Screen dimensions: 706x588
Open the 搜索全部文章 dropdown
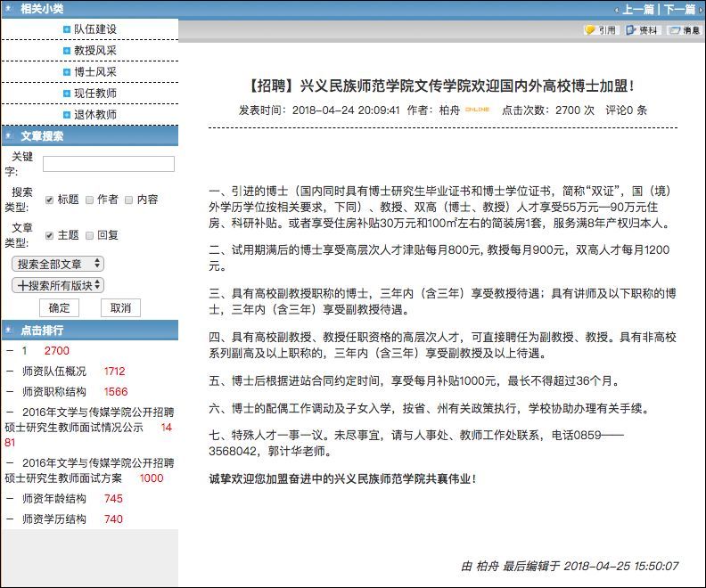pyautogui.click(x=58, y=264)
